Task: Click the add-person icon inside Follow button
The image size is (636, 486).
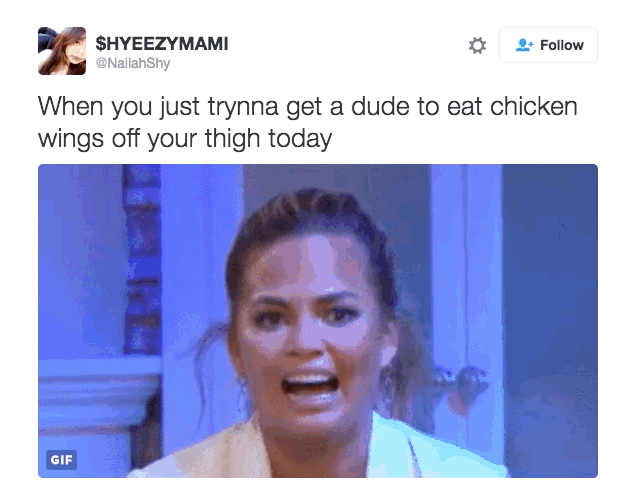Action: pos(524,45)
